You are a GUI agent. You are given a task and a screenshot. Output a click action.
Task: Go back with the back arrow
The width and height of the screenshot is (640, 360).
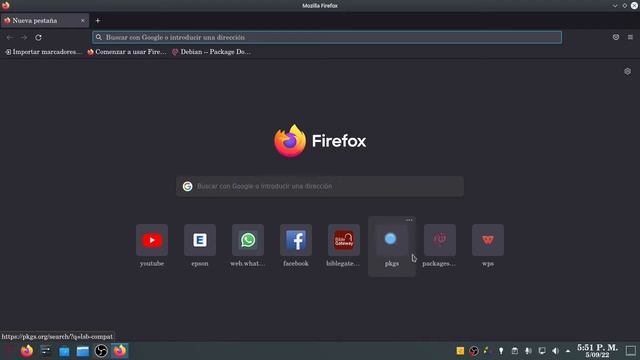10,37
